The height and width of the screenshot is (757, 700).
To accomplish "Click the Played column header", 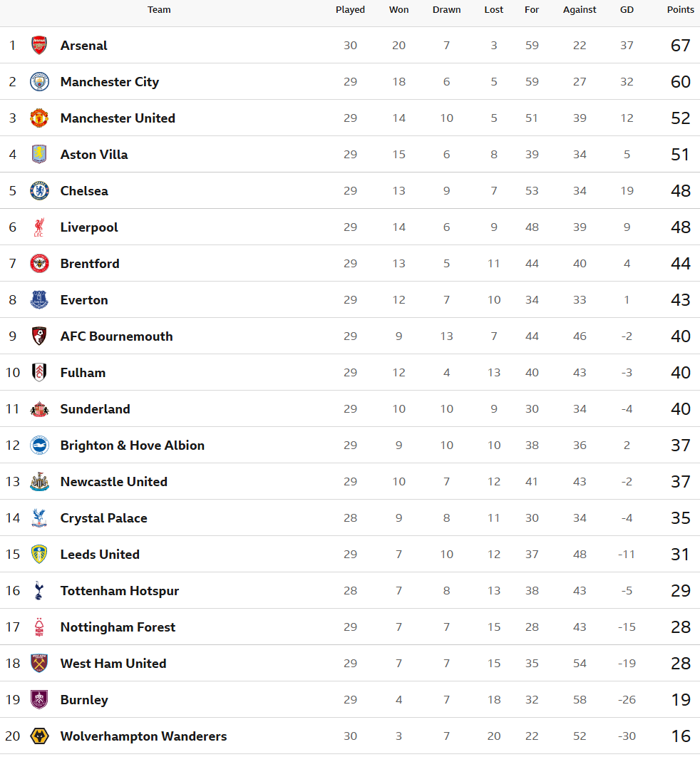I will [x=350, y=10].
